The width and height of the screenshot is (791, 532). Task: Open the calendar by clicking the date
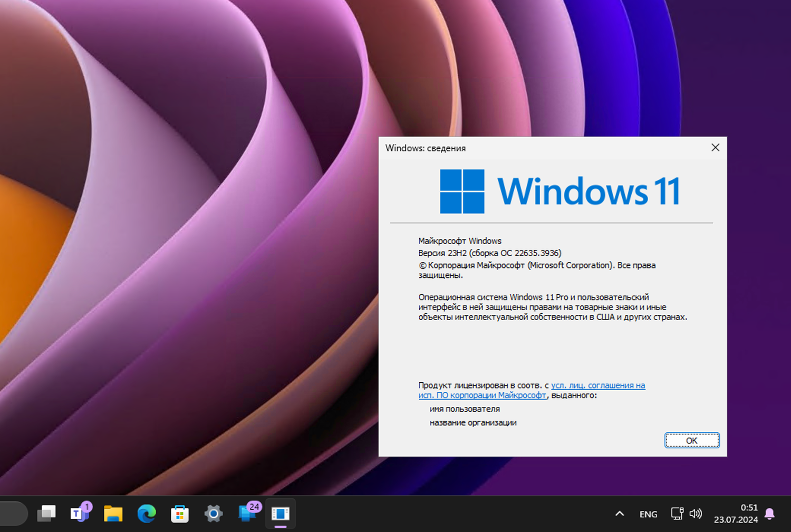coord(735,514)
